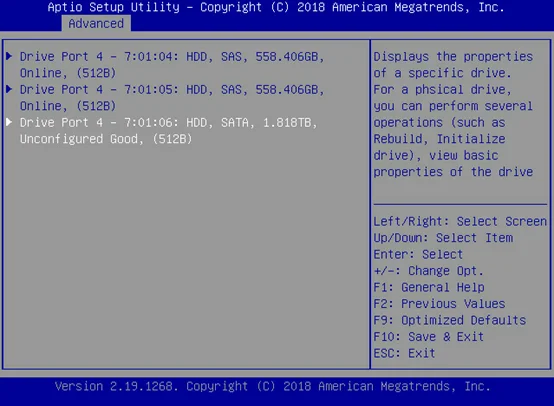This screenshot has height=406, width=554.
Task: Select Drive Port 4 - 7:01:05 entry
Action: pos(172,98)
